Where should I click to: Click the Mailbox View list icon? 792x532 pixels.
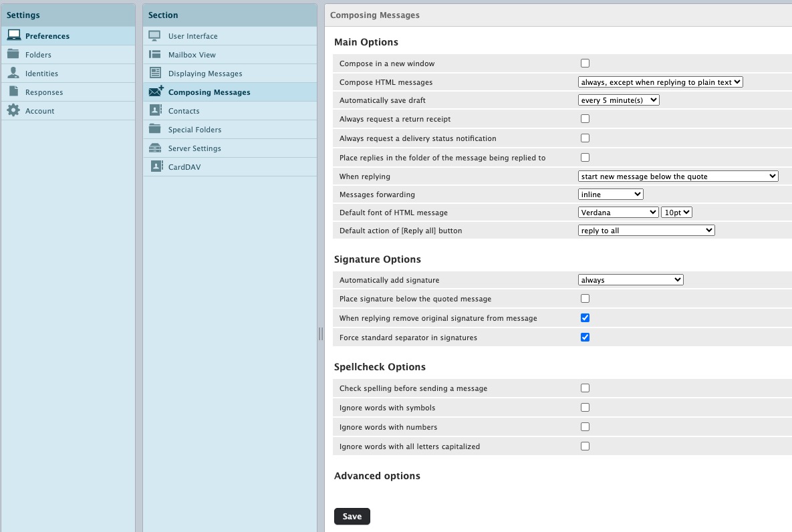[x=155, y=55]
